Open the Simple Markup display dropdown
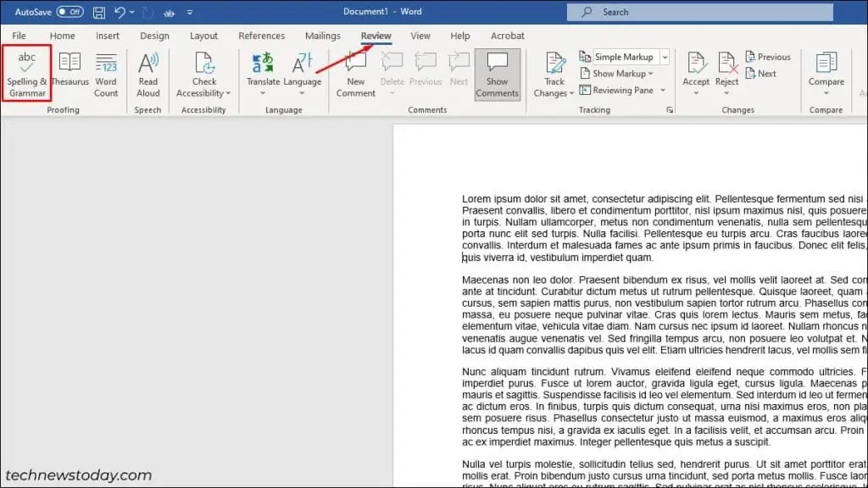 pos(665,57)
